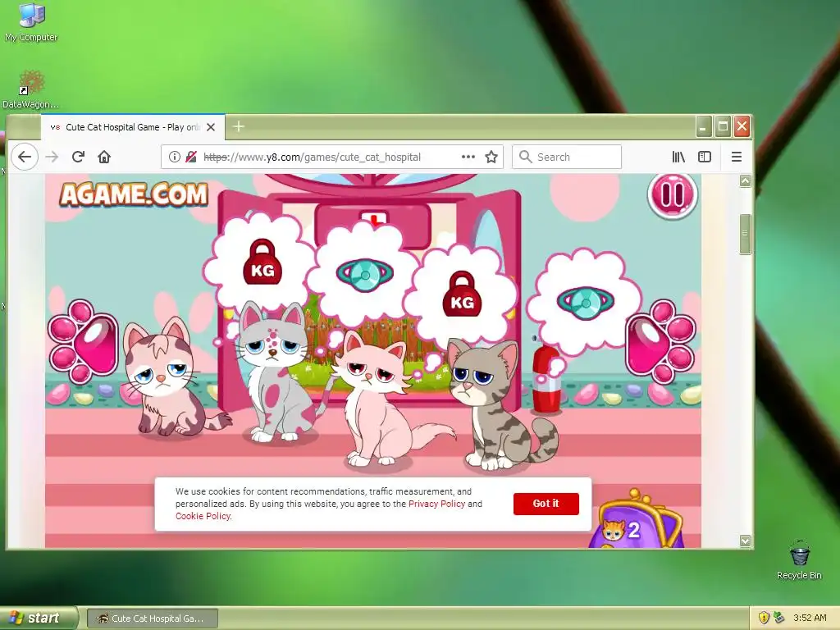Toggle the sidebar view
Image resolution: width=840 pixels, height=630 pixels.
coord(705,157)
